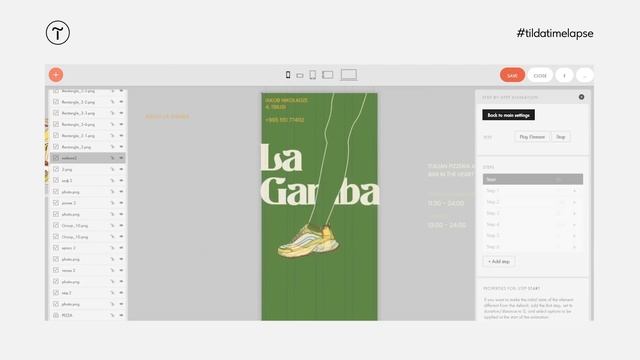
Task: Switch to mobile portrait screen view
Action: (x=288, y=75)
